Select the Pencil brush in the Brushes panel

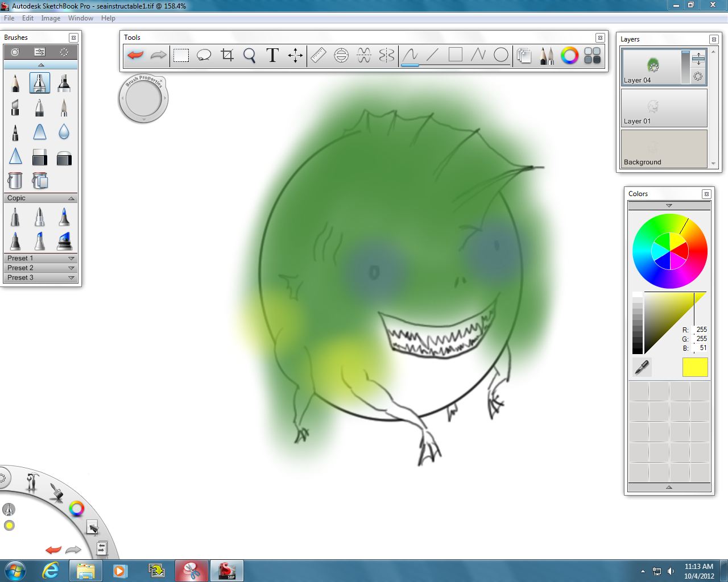coord(15,83)
